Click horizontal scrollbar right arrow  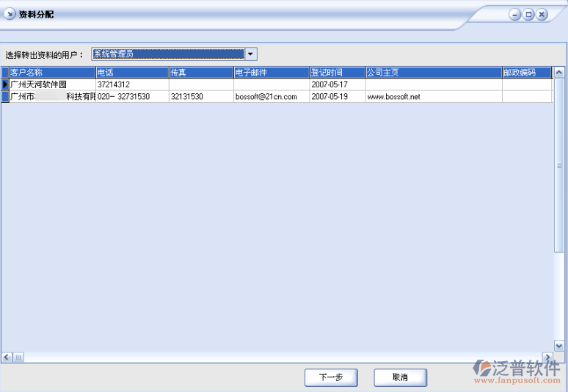[x=547, y=357]
